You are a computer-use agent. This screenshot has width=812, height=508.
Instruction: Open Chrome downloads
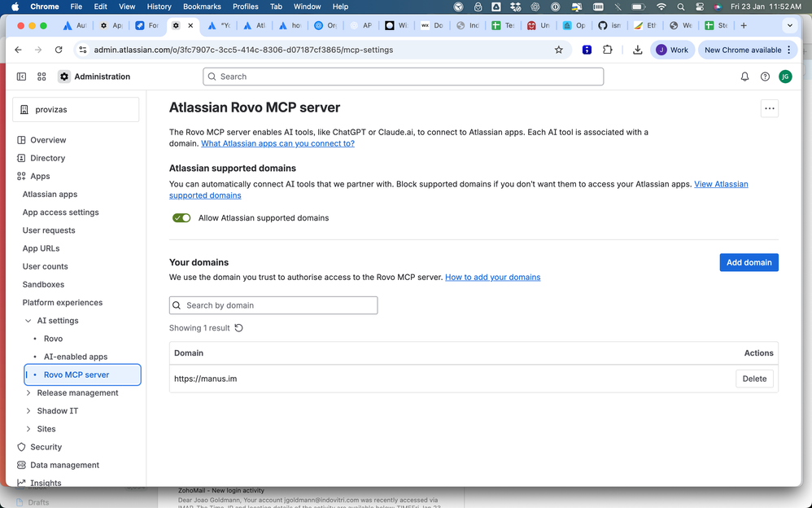[x=638, y=50]
